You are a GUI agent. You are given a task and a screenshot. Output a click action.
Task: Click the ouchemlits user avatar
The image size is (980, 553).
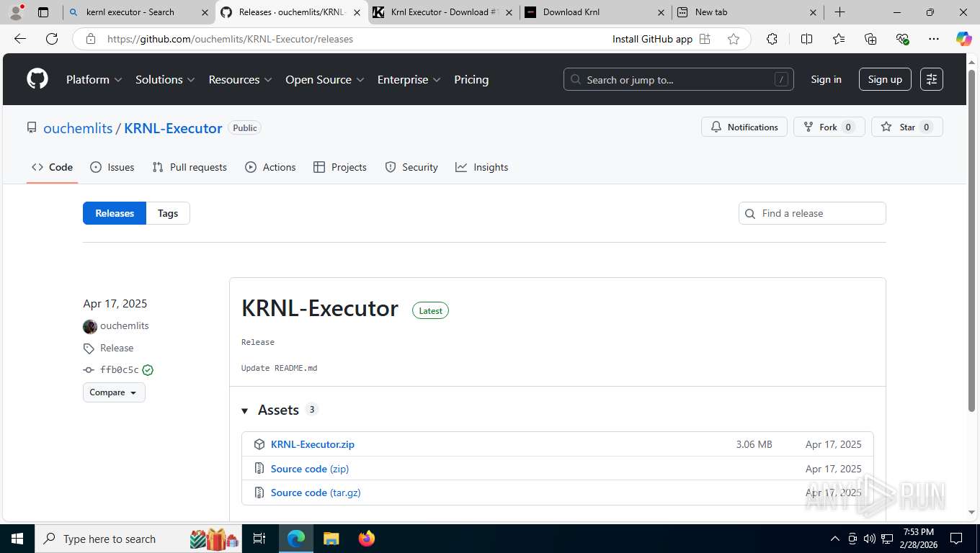pos(90,326)
